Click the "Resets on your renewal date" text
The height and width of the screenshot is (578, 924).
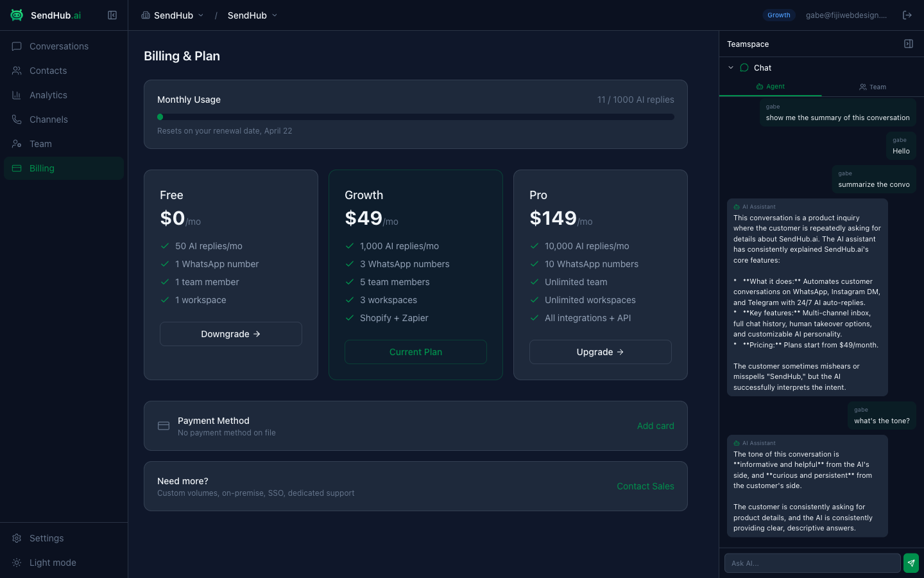pyautogui.click(x=225, y=131)
